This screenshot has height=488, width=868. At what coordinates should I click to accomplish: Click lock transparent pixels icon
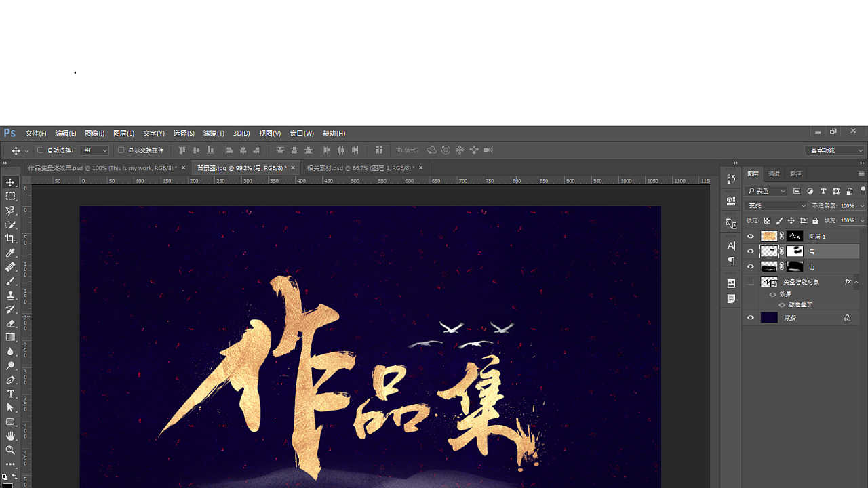coord(767,221)
